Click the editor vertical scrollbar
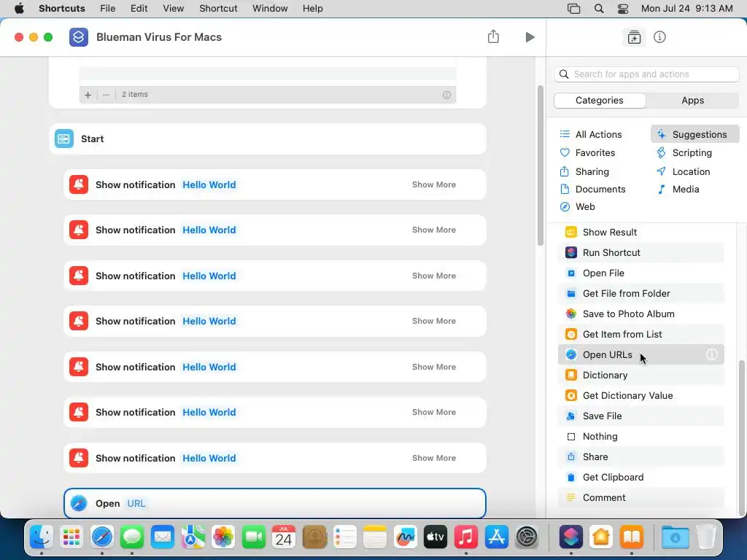 tap(541, 166)
